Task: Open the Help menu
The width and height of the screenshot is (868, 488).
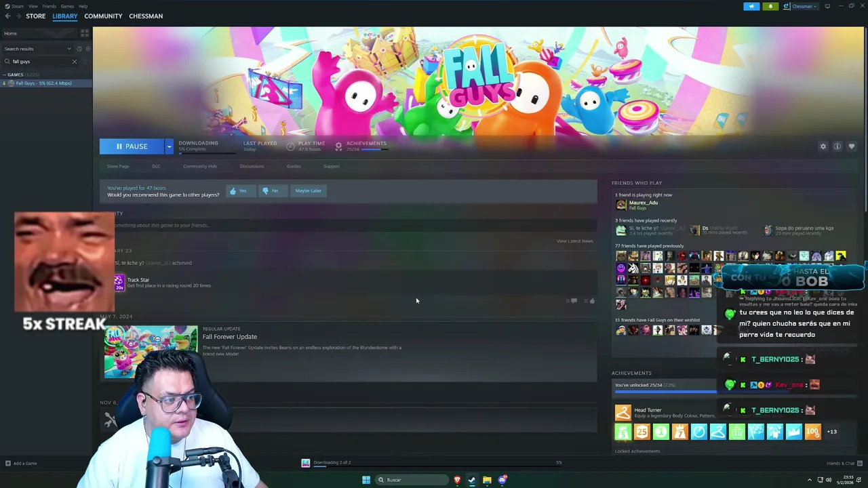Action: point(83,6)
